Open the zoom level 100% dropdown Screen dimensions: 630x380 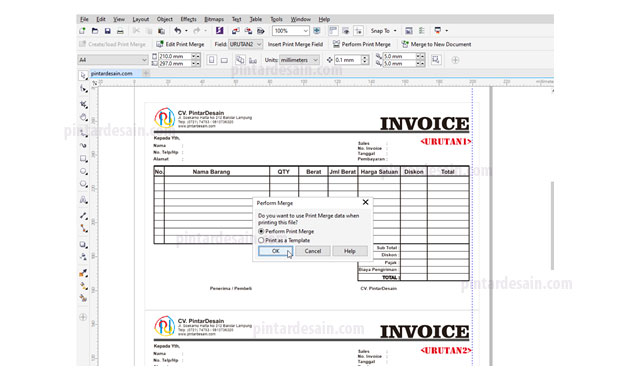pyautogui.click(x=306, y=31)
